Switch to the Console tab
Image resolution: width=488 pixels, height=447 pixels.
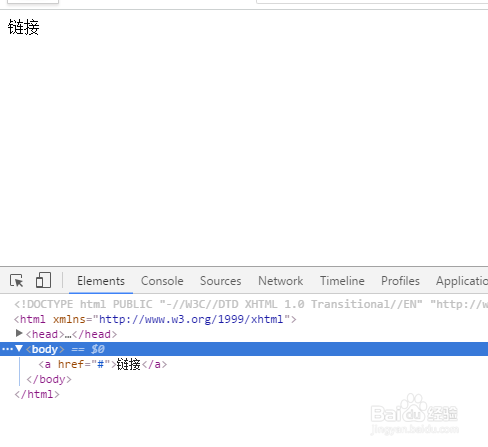(162, 281)
